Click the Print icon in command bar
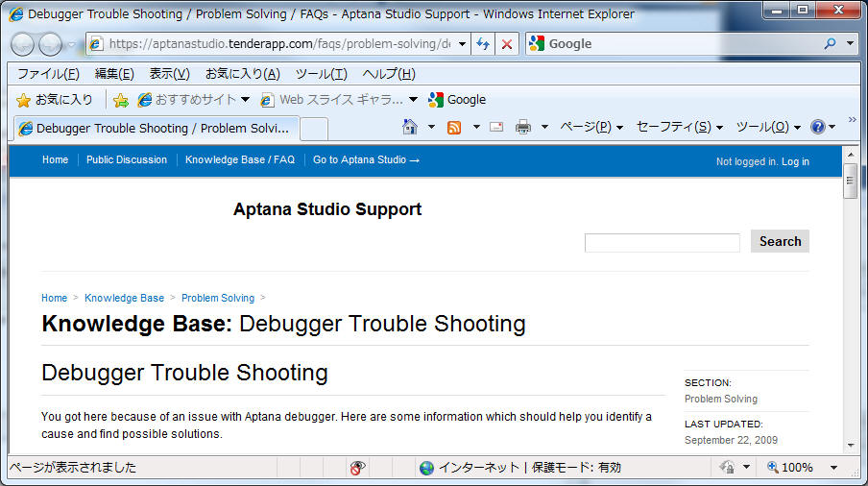Screen dimensions: 868x486 click(x=523, y=127)
